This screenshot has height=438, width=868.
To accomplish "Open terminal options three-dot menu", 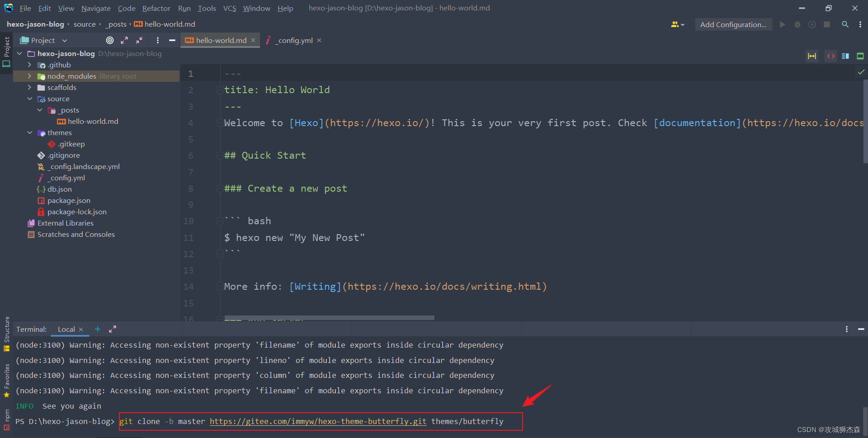I will pyautogui.click(x=846, y=329).
